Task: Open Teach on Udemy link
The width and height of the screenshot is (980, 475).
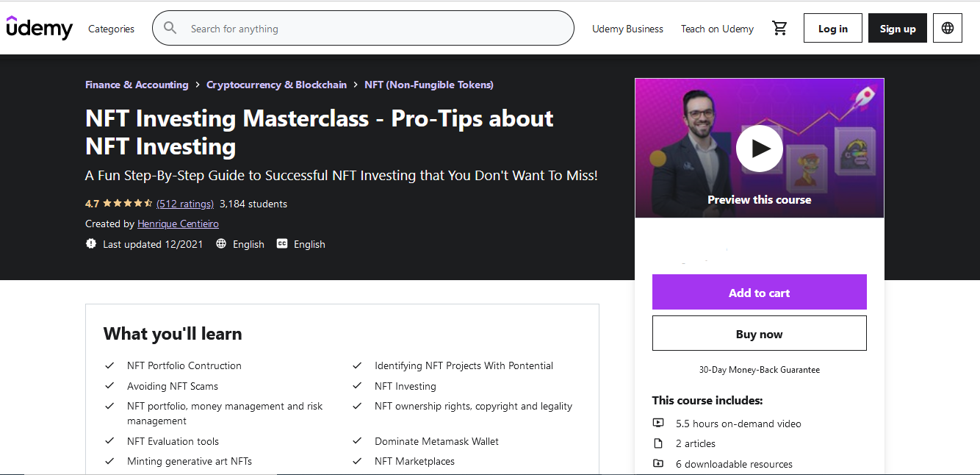Action: pyautogui.click(x=717, y=29)
